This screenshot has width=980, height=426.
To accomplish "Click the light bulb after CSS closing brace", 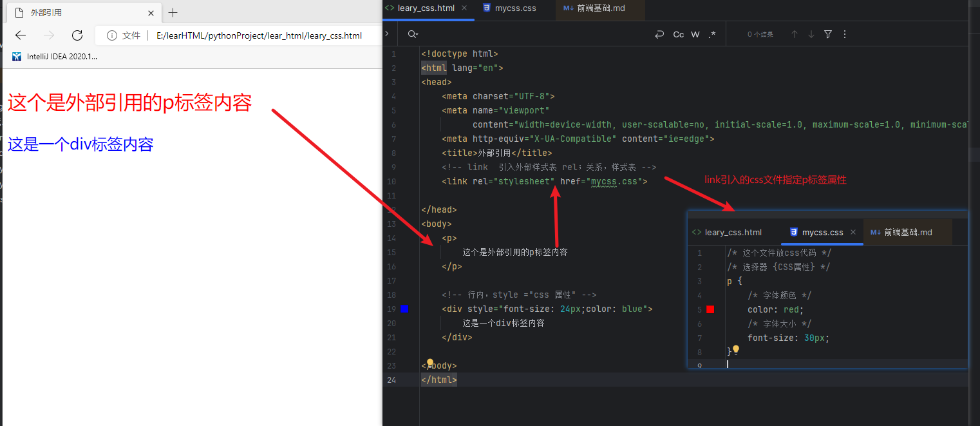I will pos(736,349).
